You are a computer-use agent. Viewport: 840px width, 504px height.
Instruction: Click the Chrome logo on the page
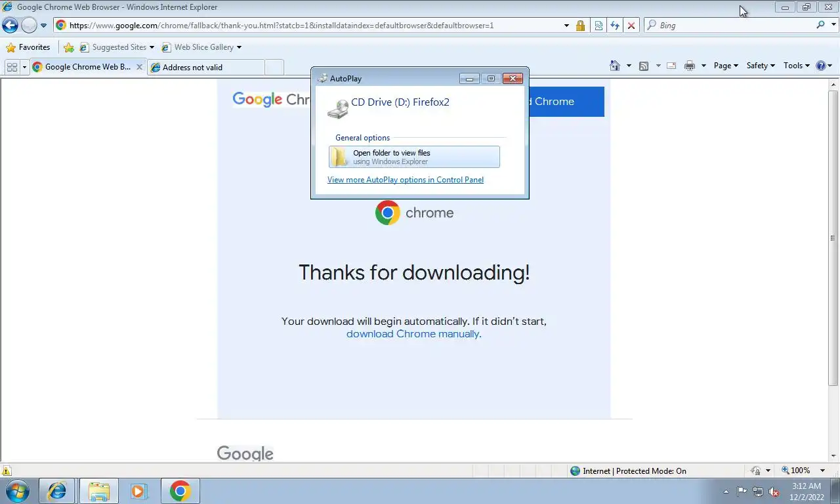tap(414, 213)
